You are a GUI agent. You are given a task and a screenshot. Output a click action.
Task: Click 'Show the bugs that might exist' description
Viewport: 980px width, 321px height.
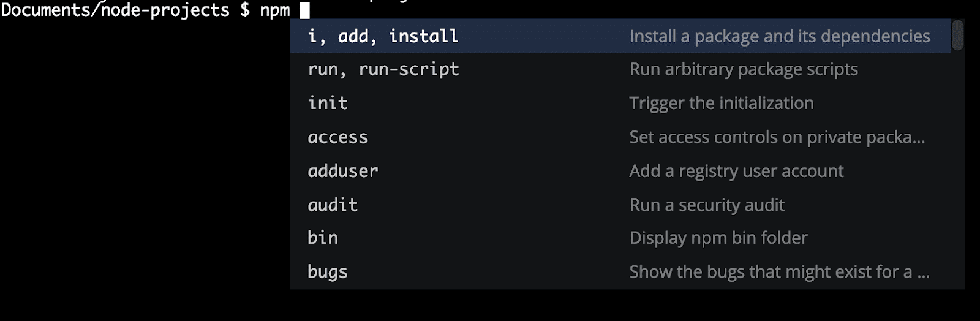[780, 272]
